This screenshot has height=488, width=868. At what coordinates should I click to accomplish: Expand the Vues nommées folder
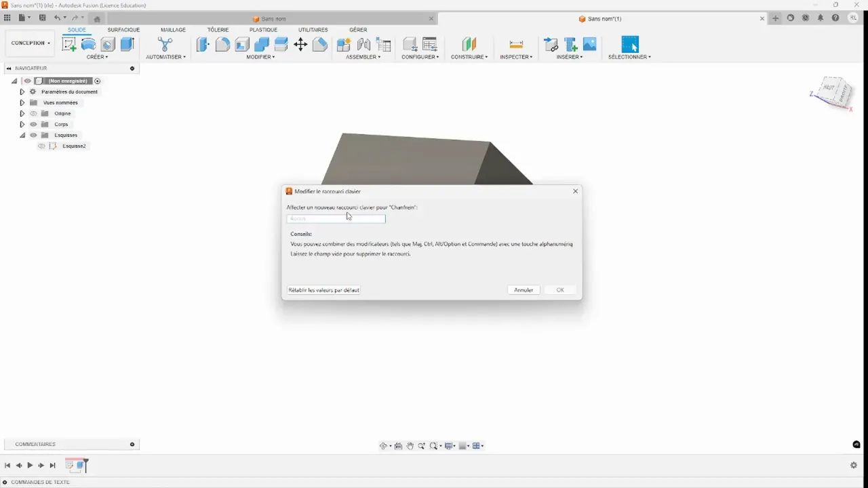[22, 102]
